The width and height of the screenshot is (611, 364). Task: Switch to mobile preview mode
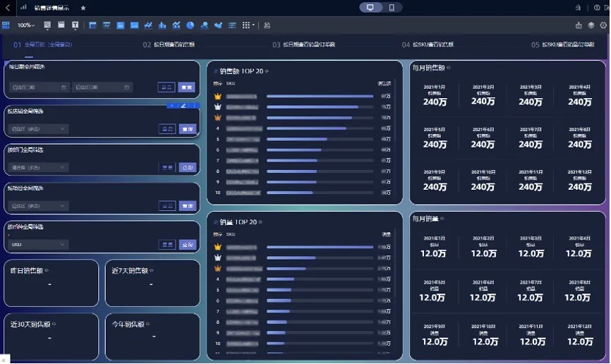tap(392, 7)
